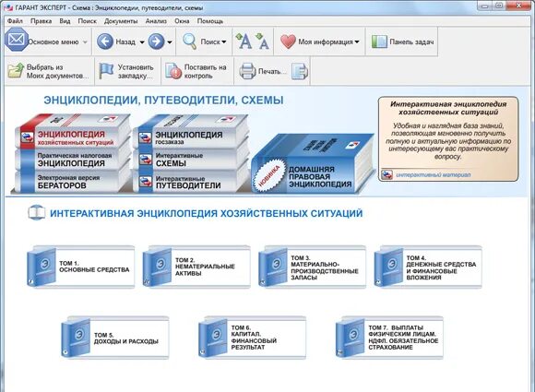Click the book icon of Том 3

273,267
